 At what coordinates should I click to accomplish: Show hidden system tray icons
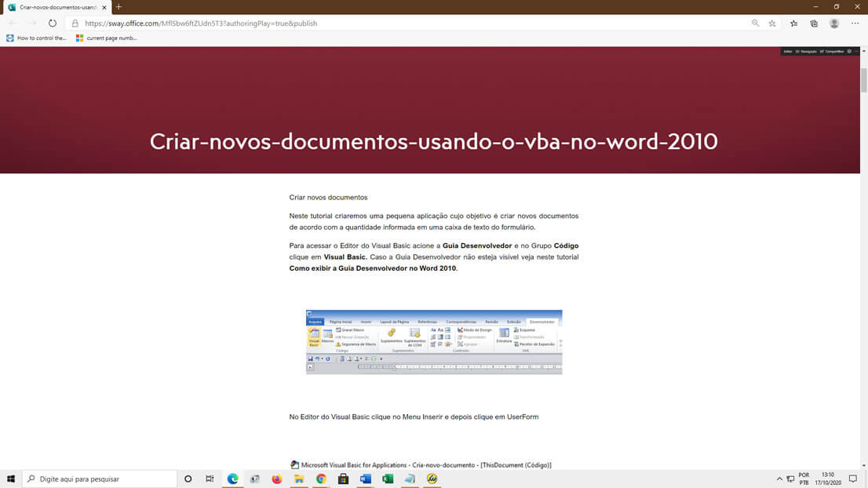point(779,479)
